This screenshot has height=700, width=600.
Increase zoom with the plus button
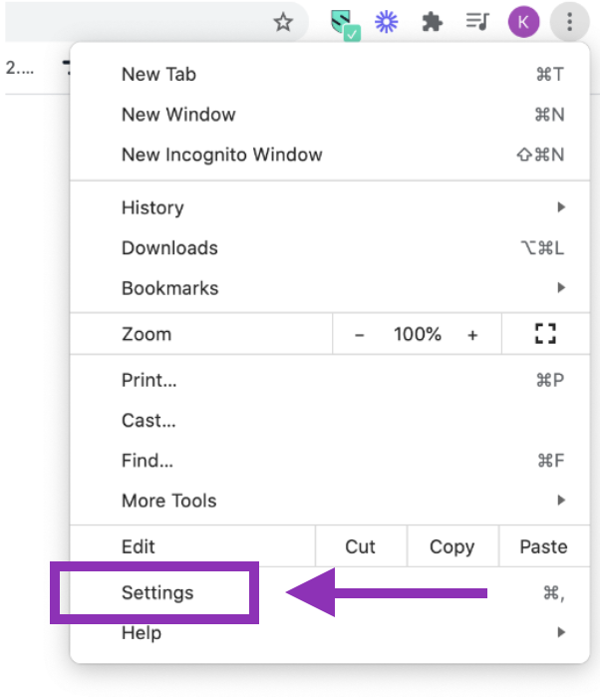pyautogui.click(x=472, y=335)
